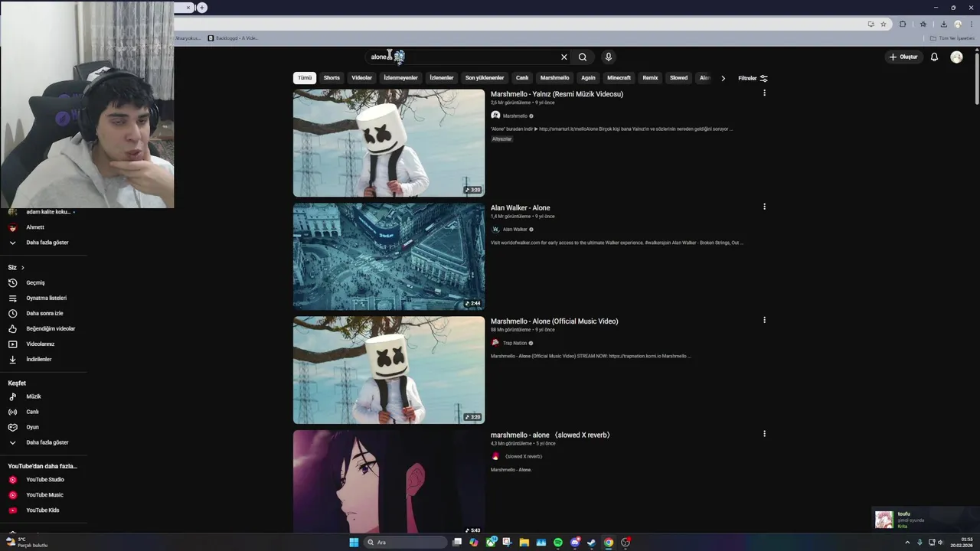Open Beğendiğim videolar in the sidebar
Image resolution: width=980 pixels, height=551 pixels.
[x=44, y=328]
